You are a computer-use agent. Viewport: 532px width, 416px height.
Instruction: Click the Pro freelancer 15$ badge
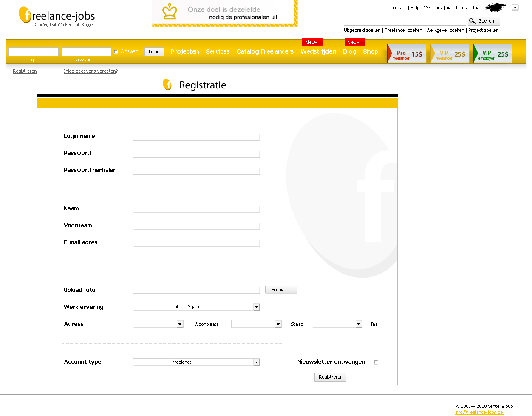click(x=407, y=54)
